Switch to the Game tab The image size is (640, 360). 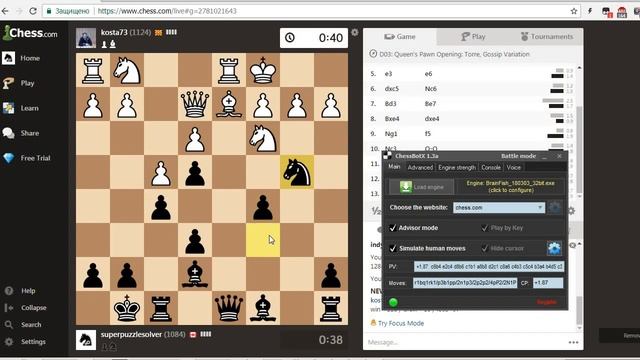[x=400, y=37]
